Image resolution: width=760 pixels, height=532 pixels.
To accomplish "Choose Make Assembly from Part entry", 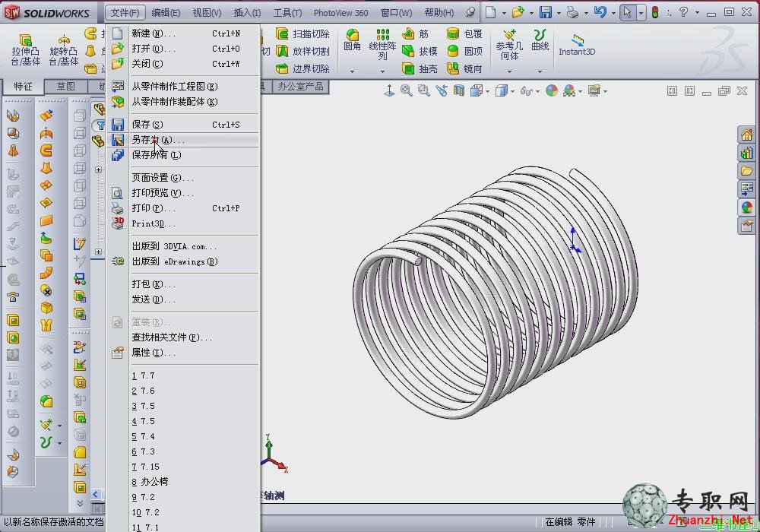I will pyautogui.click(x=184, y=101).
